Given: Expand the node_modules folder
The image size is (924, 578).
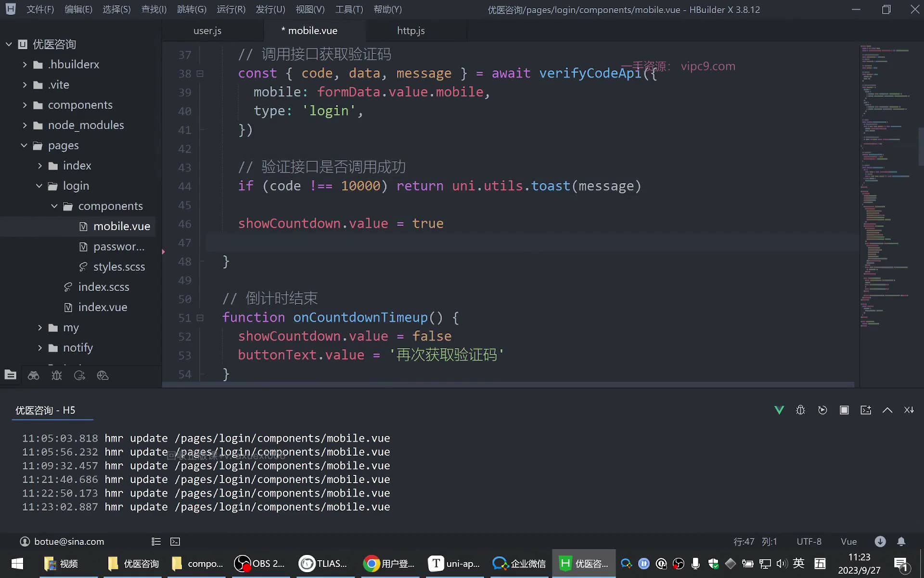Looking at the screenshot, I should pyautogui.click(x=25, y=125).
